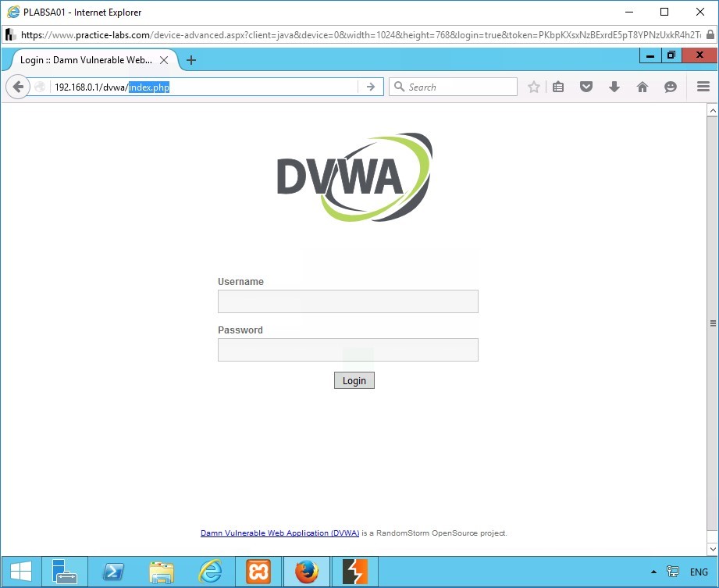
Task: Open the Downloads arrow icon
Action: (x=614, y=87)
